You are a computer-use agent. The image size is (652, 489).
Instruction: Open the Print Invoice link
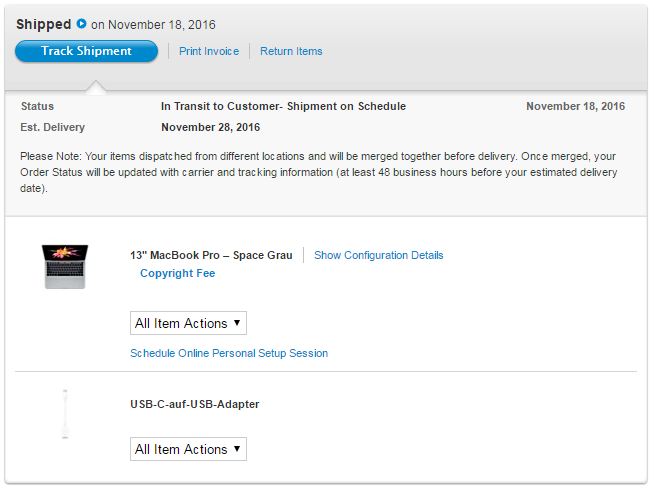point(209,51)
